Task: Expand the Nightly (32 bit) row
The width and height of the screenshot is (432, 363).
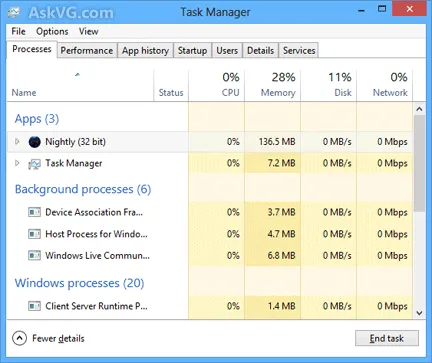Action: click(17, 142)
